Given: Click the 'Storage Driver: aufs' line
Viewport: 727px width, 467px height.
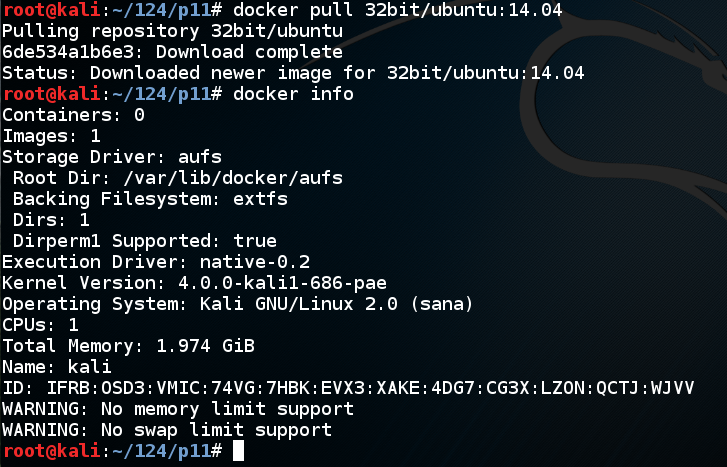Looking at the screenshot, I should (x=112, y=157).
